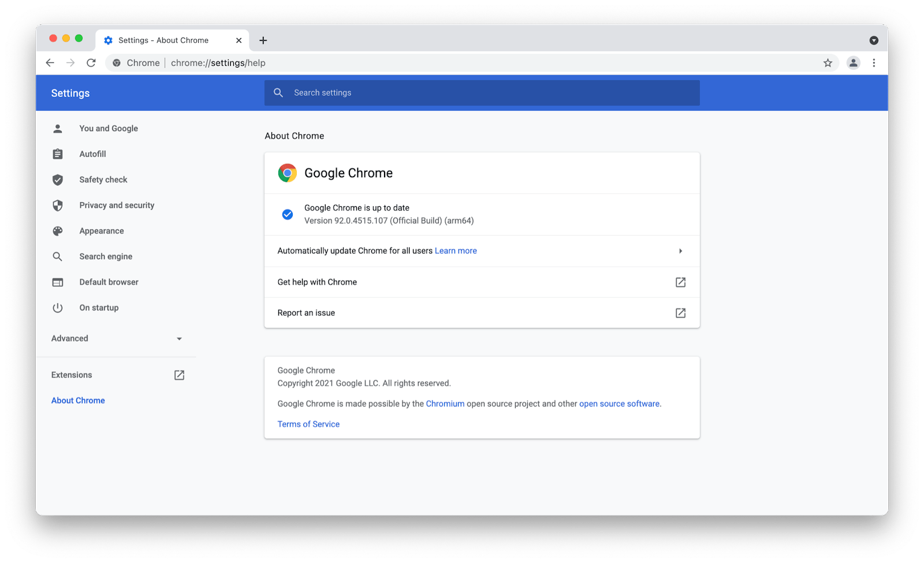Click the Copyright 2021 Google LLC text
This screenshot has height=563, width=924.
click(x=364, y=383)
